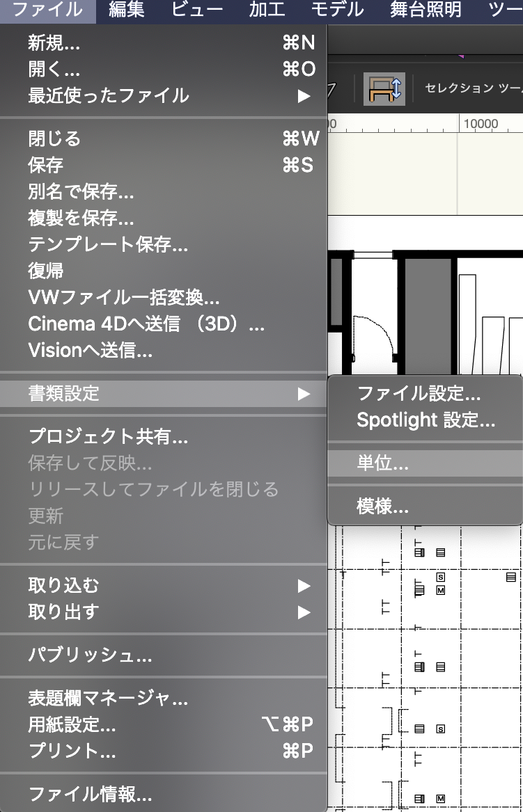Click 復帰 menu item
The height and width of the screenshot is (812, 523).
coord(163,271)
